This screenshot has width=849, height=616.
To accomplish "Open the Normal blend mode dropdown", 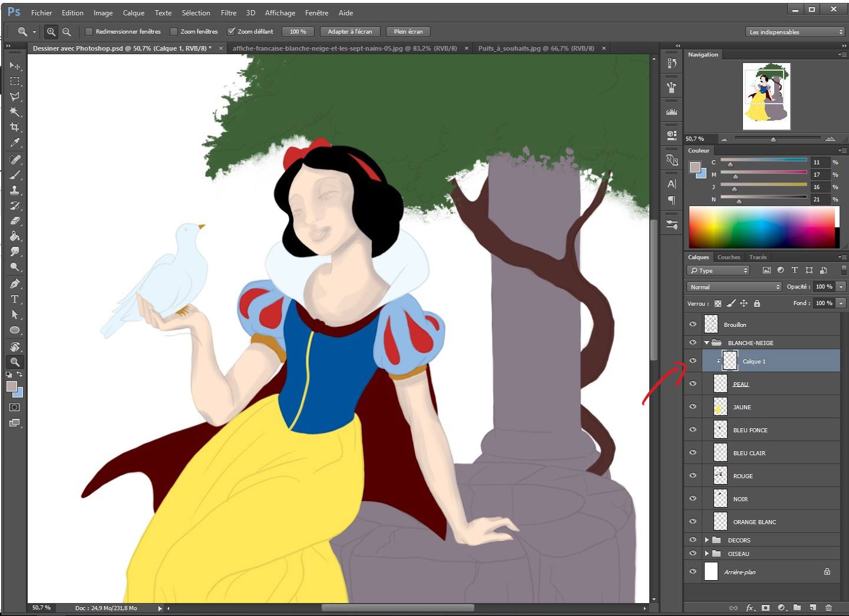I will [734, 287].
